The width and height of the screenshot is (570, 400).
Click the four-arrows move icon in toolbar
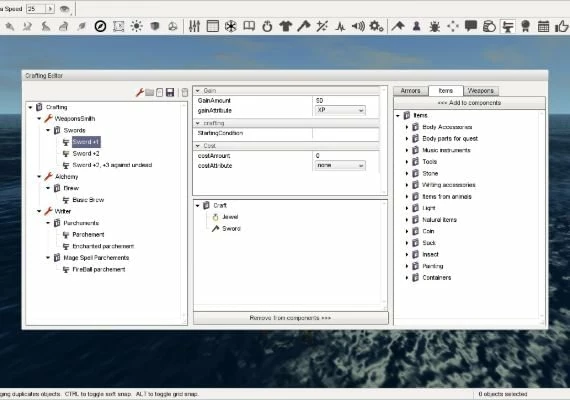click(x=453, y=26)
